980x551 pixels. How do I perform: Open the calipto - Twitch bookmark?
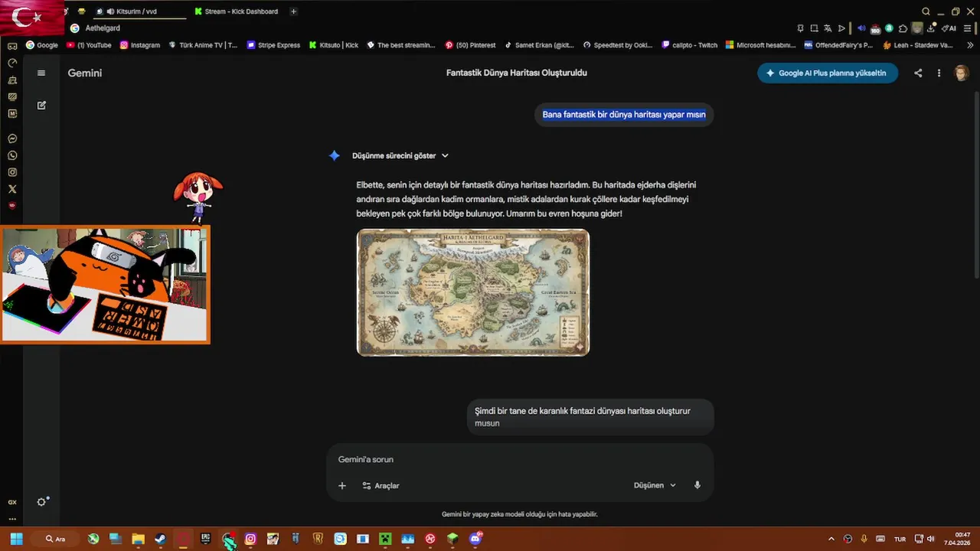[690, 45]
